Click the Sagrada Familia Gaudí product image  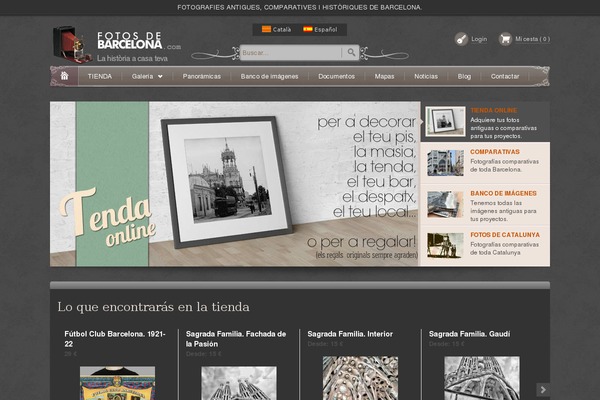pos(482,378)
